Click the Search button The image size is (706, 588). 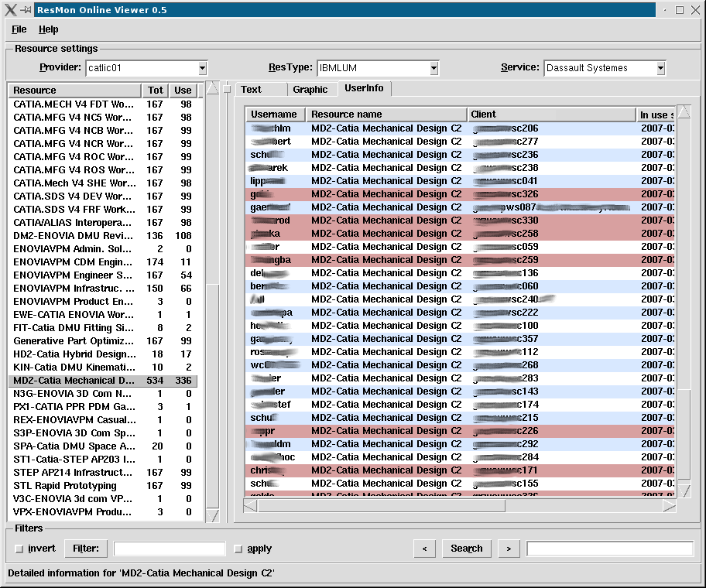(x=467, y=549)
